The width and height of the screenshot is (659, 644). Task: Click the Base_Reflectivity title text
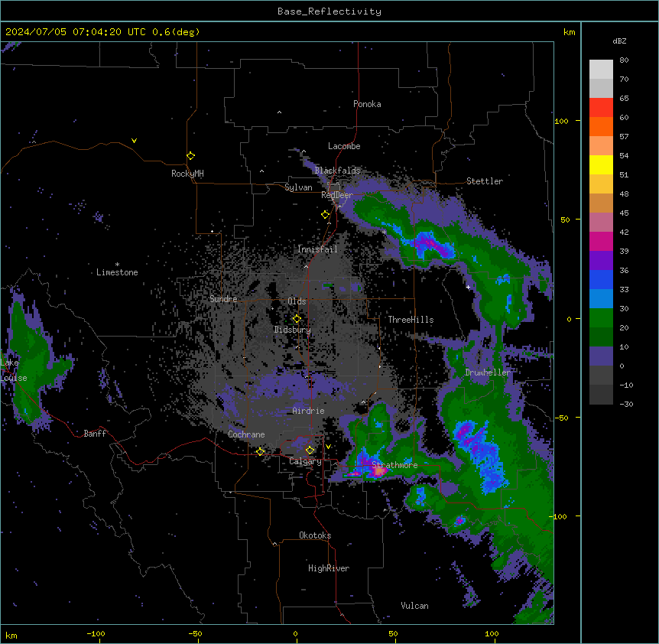click(329, 11)
